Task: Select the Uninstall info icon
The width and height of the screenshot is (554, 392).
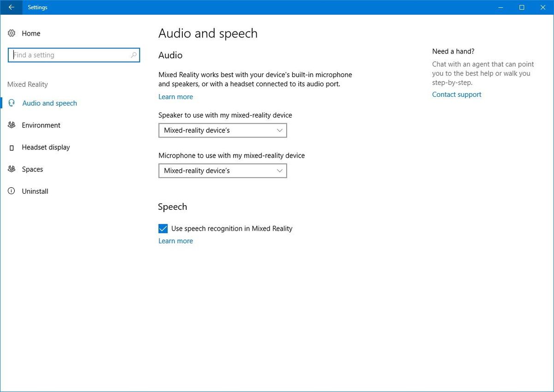Action: pos(11,191)
